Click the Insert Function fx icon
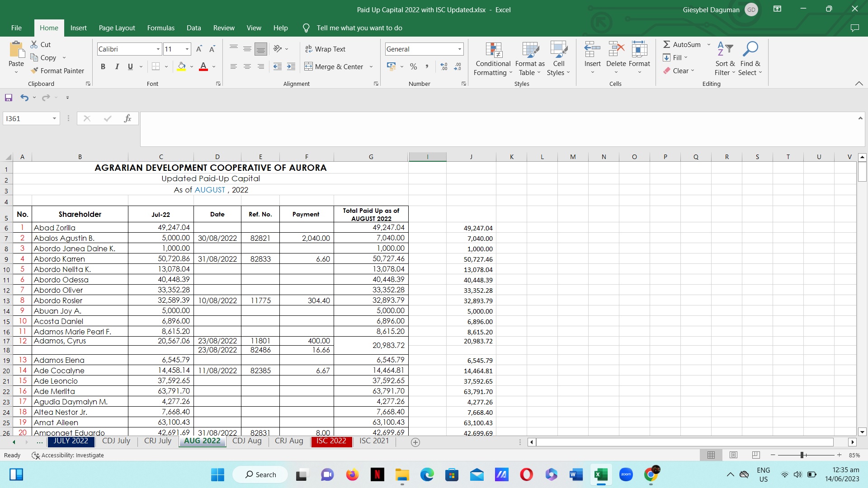Image resolution: width=868 pixels, height=488 pixels. point(127,119)
